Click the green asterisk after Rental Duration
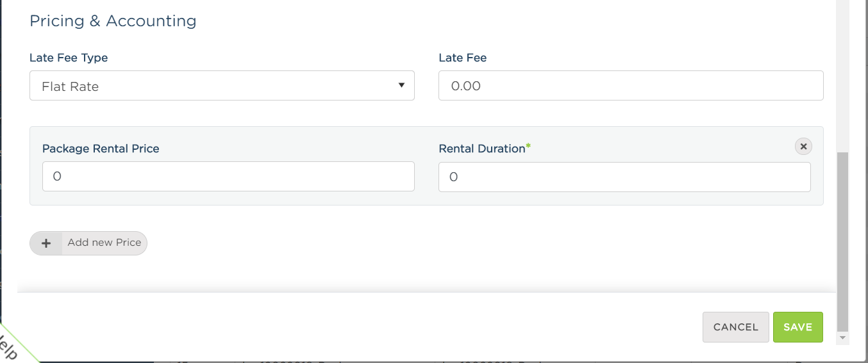868x363 pixels. click(x=528, y=147)
